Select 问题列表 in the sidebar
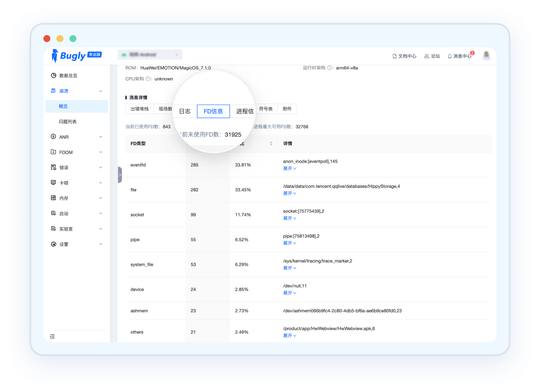The image size is (540, 392). tap(68, 122)
